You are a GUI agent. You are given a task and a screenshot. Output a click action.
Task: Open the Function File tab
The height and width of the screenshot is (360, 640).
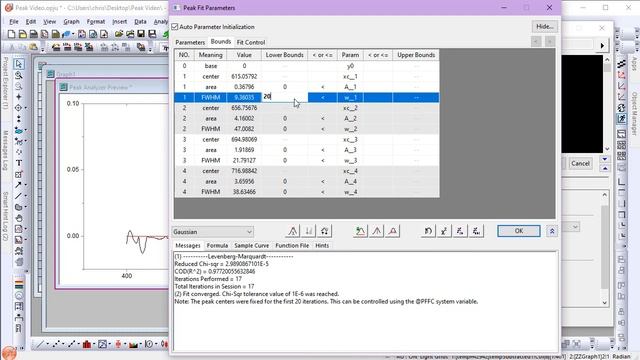pos(292,246)
